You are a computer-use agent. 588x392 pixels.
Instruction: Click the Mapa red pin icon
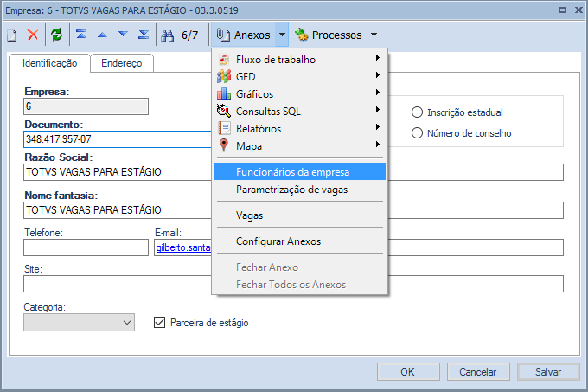point(224,145)
